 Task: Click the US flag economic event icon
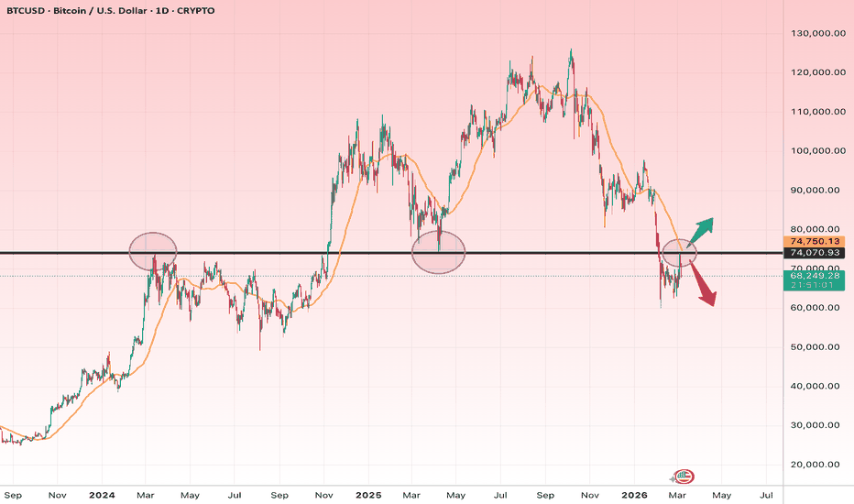coord(684,476)
